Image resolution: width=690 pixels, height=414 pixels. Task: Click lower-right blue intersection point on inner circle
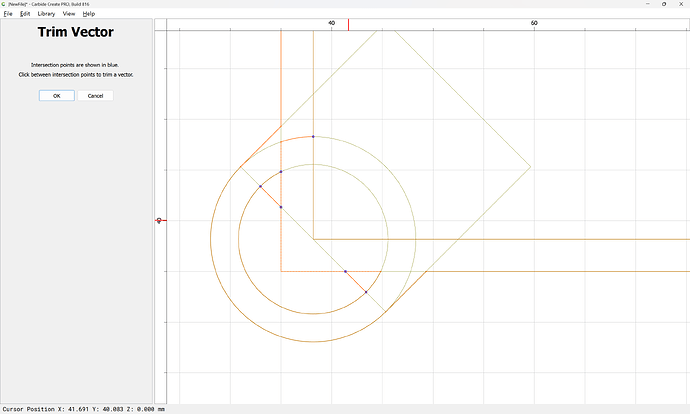point(366,292)
